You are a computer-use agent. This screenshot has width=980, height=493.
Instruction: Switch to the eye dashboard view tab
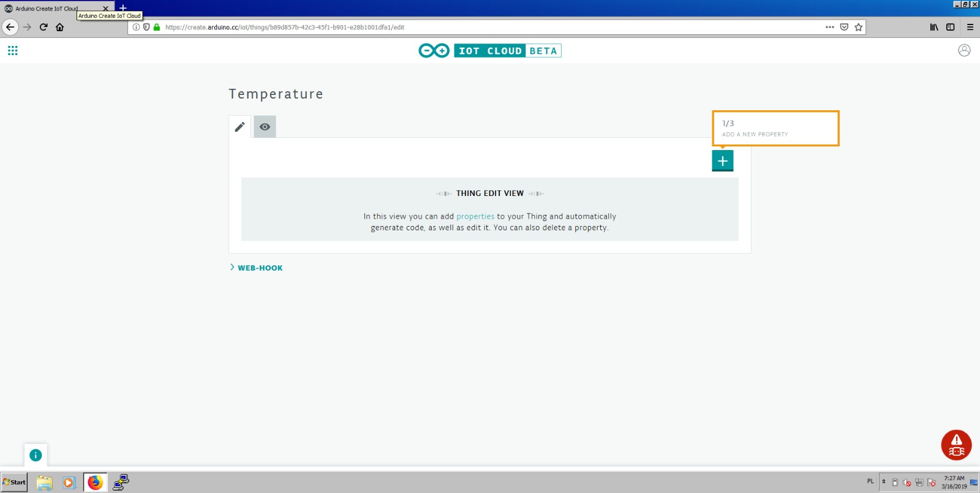pyautogui.click(x=265, y=127)
